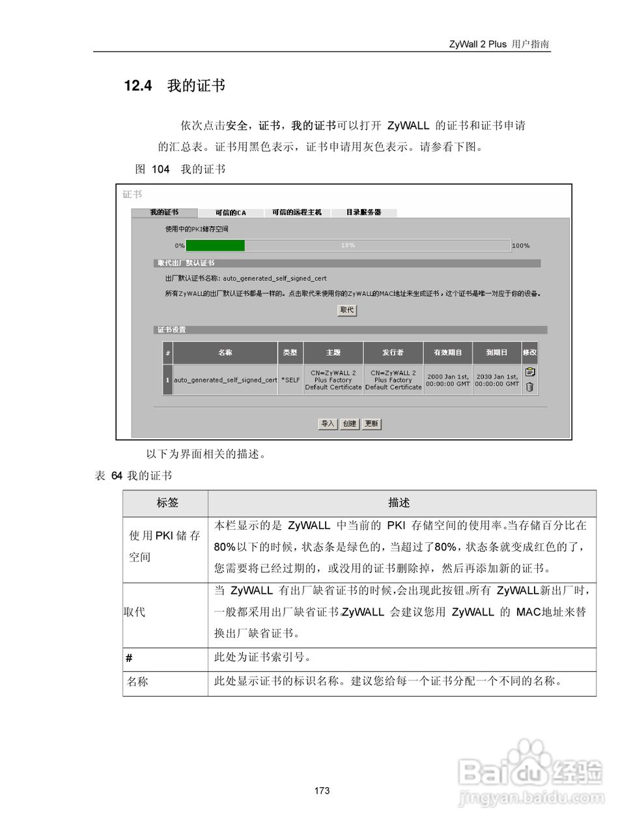Click the 到期日 column header

pos(496,352)
